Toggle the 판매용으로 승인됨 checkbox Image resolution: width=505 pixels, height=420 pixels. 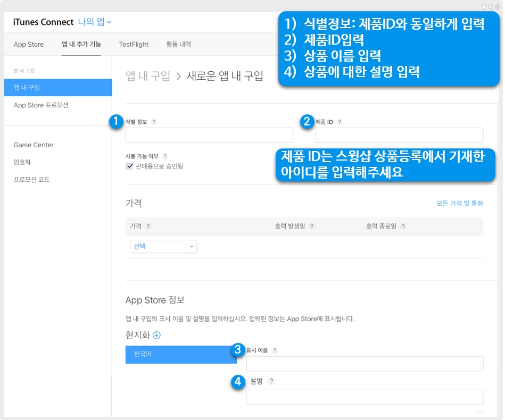[x=129, y=166]
